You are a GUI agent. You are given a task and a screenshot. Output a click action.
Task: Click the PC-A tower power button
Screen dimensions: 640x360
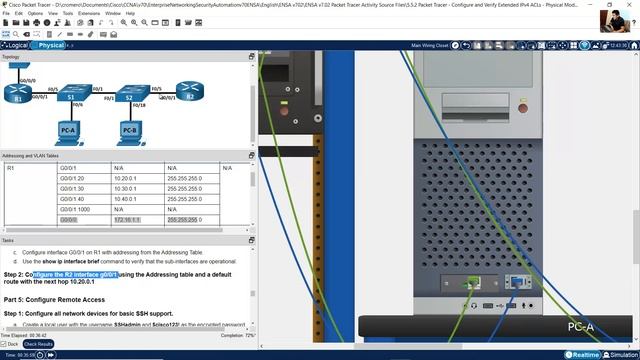[x=523, y=109]
